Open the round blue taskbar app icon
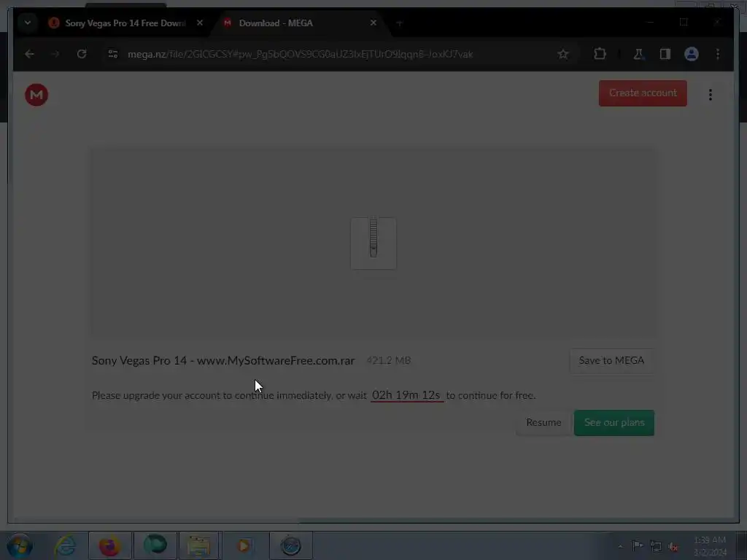Viewport: 747px width, 560px height. coord(290,545)
